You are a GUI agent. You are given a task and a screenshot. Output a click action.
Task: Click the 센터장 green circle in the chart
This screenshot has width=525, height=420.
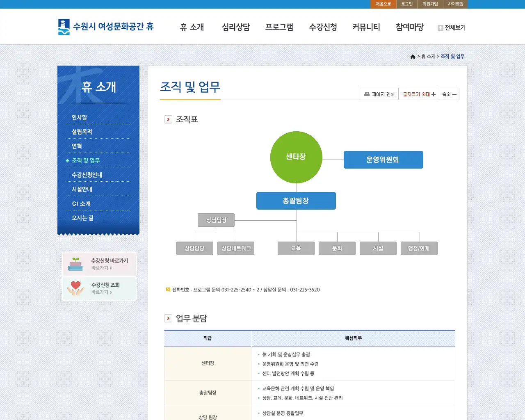point(296,157)
